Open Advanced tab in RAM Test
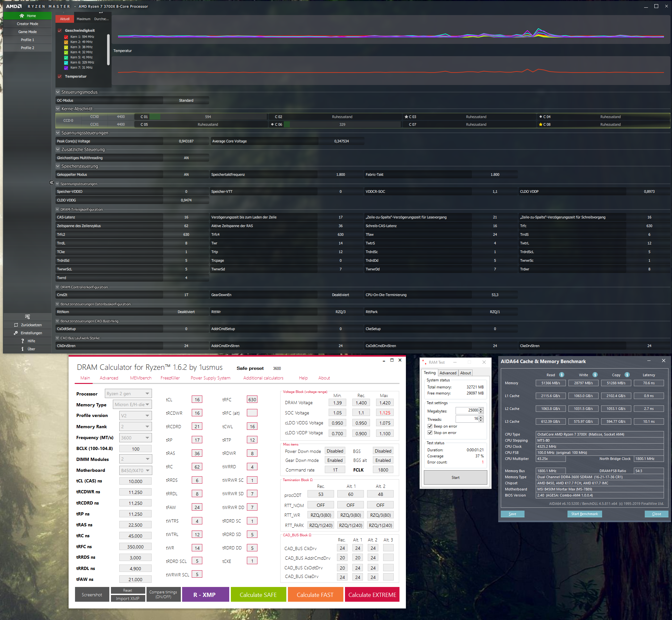The image size is (672, 620). click(448, 373)
